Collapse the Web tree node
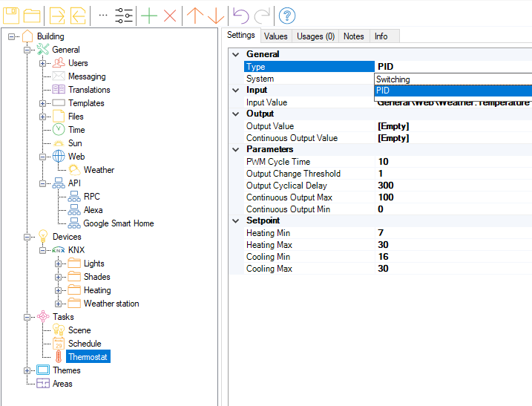This screenshot has height=406, width=532. pyautogui.click(x=42, y=157)
